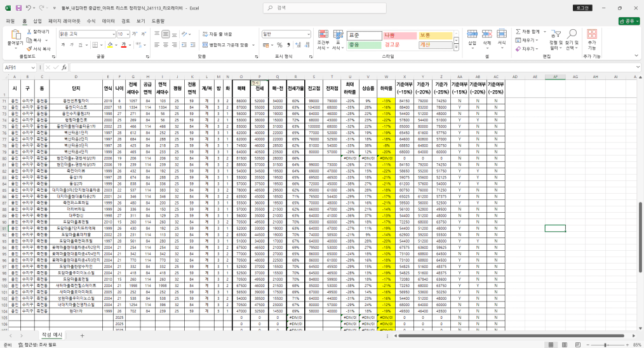Apply percent style format
Viewport: 644px width, 348px height.
click(x=279, y=45)
